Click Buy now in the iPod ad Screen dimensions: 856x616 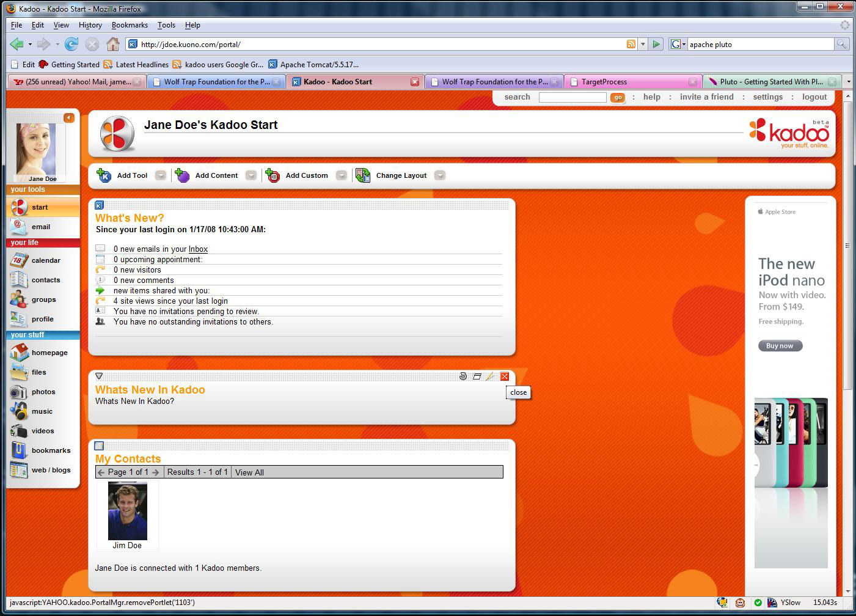780,346
